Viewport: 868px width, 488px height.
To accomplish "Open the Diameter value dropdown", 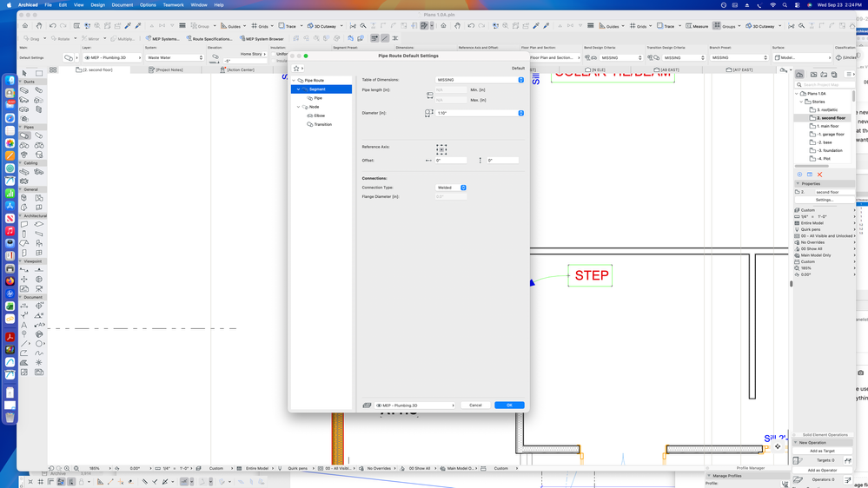I will [480, 113].
